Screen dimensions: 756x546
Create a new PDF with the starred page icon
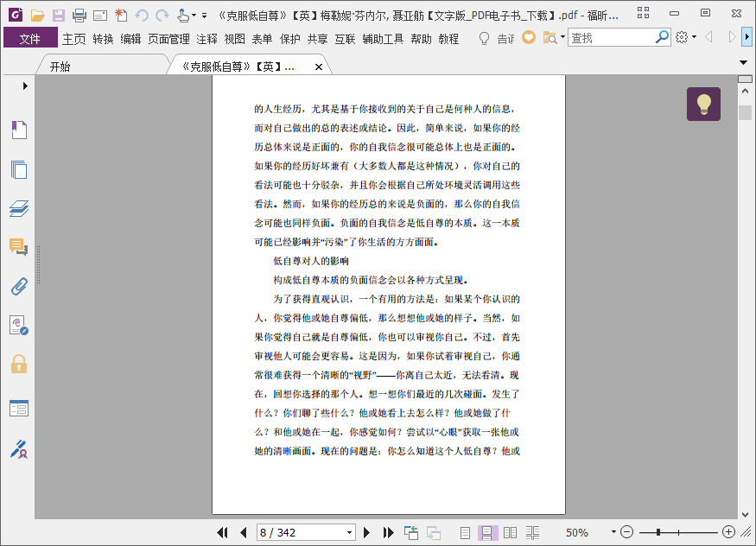pos(121,16)
